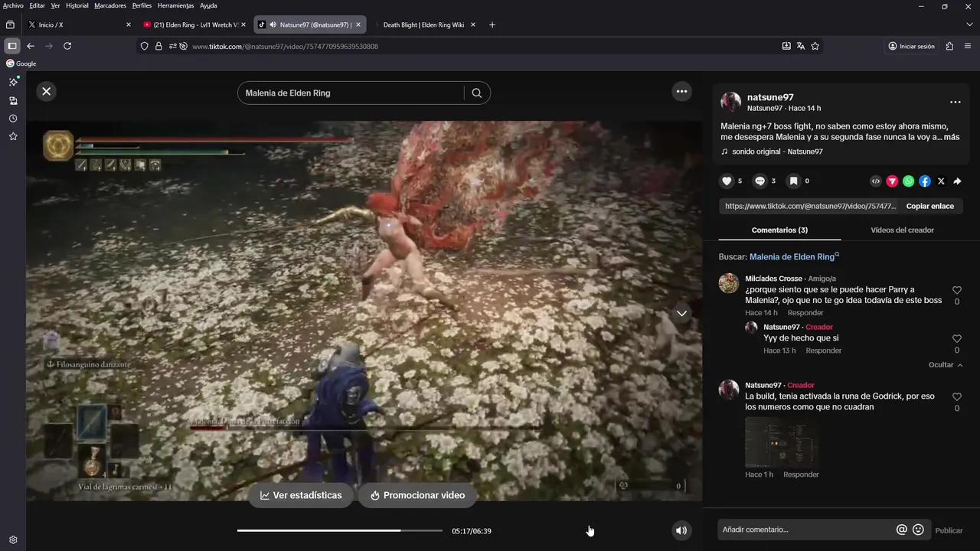The width and height of the screenshot is (980, 551).
Task: Share the video on Facebook
Action: (925, 181)
